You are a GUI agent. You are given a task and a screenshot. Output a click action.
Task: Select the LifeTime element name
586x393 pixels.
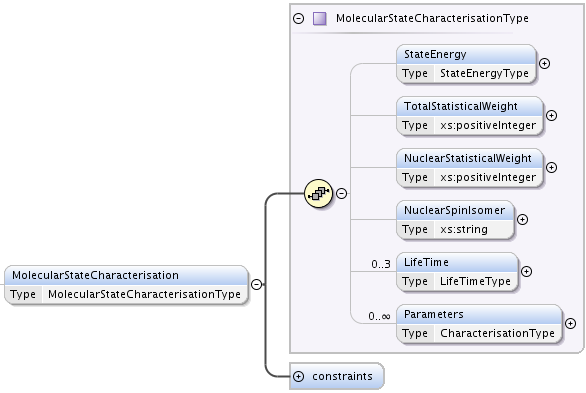tap(426, 262)
